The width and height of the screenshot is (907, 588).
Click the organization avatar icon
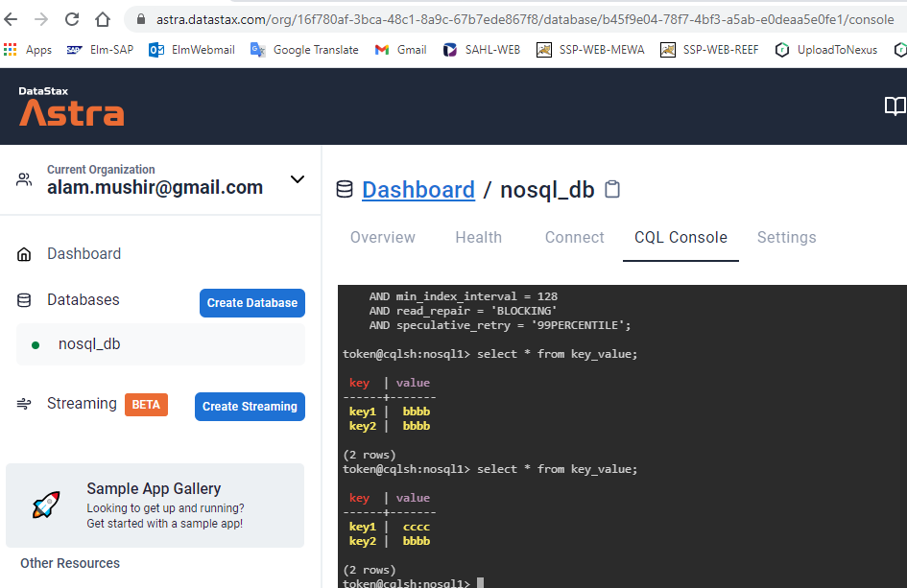[22, 179]
